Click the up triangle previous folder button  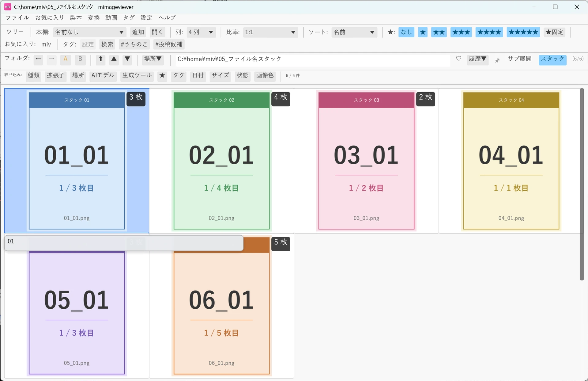tap(114, 59)
